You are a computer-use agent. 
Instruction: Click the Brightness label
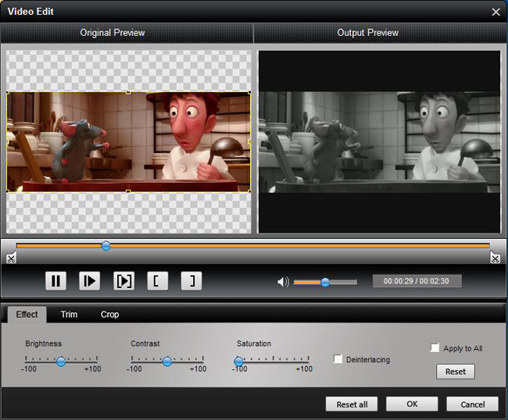[x=44, y=343]
